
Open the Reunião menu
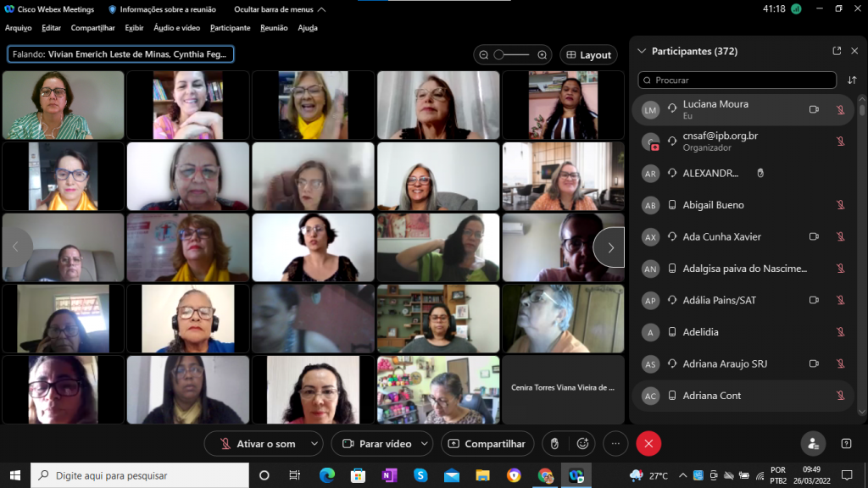tap(274, 28)
